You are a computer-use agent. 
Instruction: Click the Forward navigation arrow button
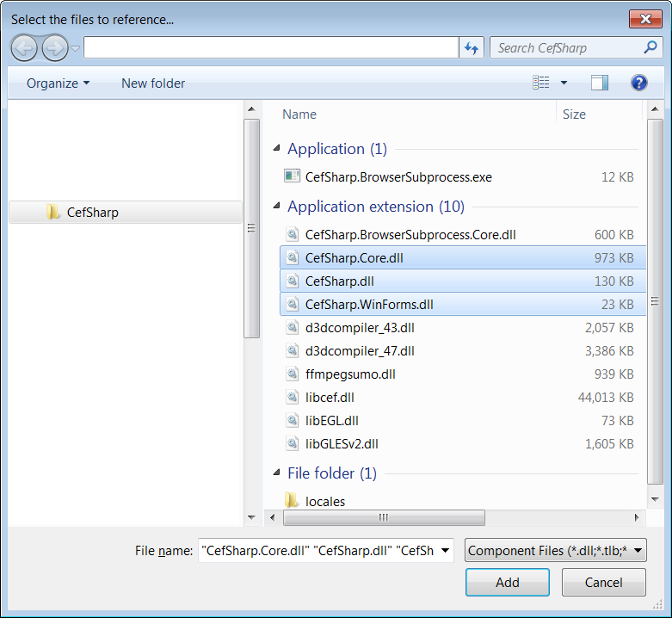(x=55, y=48)
